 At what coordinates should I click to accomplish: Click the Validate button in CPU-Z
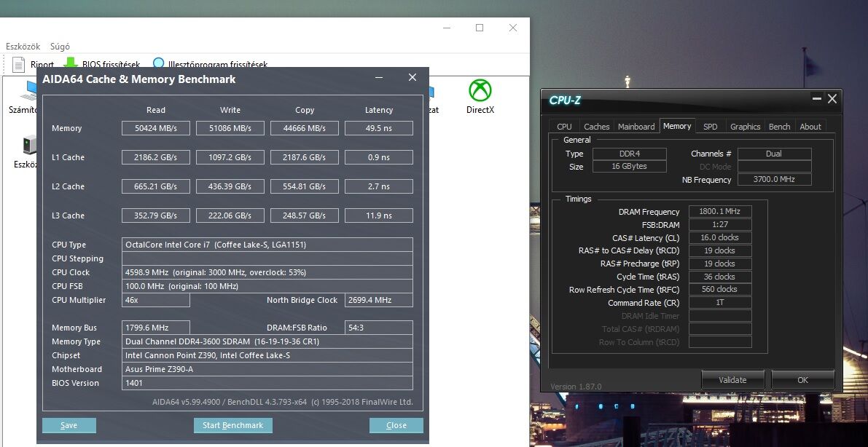[732, 380]
